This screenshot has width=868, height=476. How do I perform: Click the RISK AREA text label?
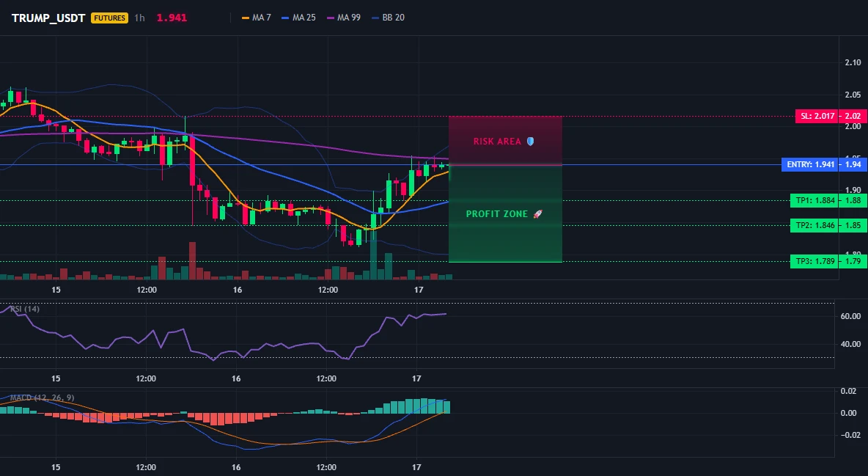point(497,142)
